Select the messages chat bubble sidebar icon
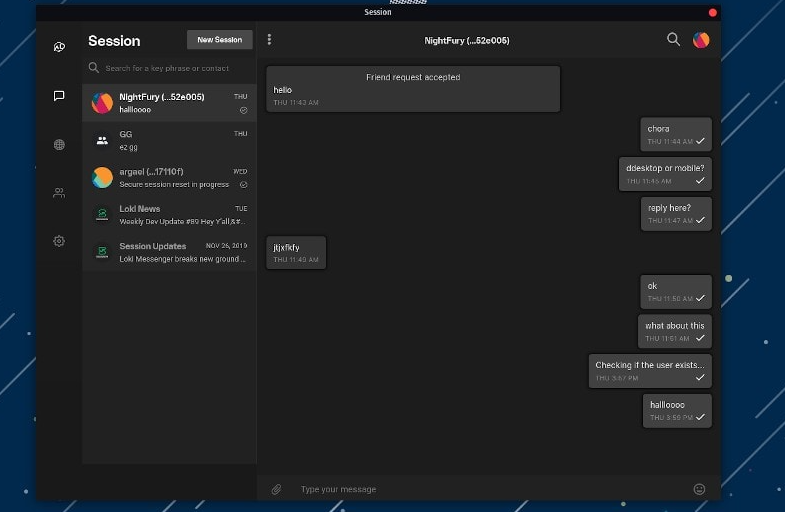 [59, 96]
